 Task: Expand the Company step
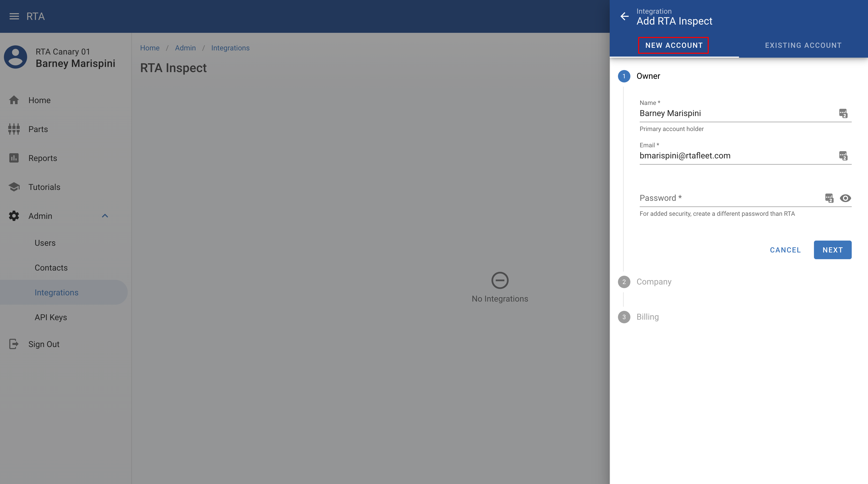[654, 282]
